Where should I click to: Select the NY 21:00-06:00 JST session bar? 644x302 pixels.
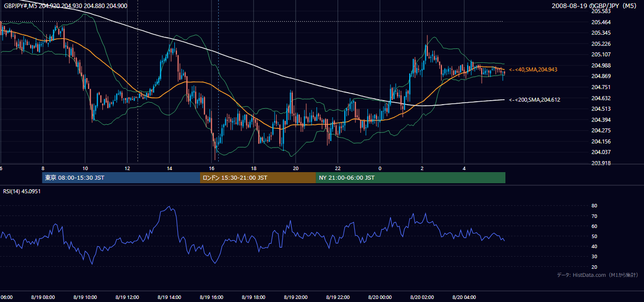(411, 178)
